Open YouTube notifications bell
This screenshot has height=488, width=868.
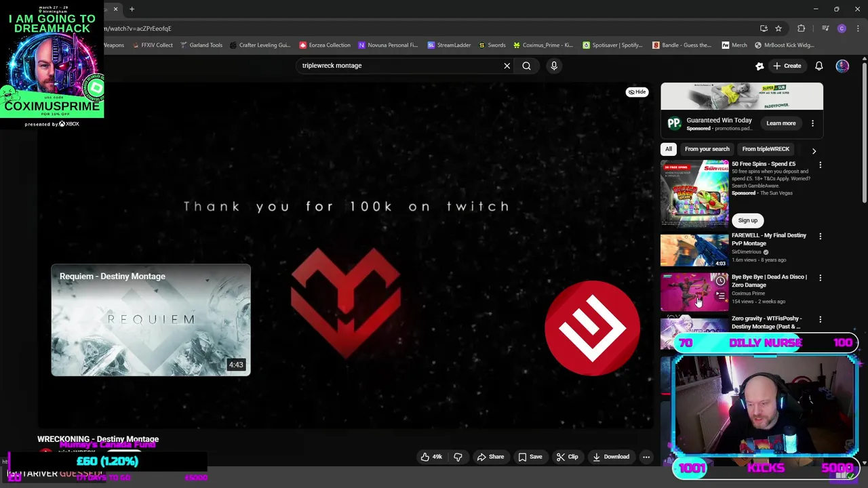(818, 66)
